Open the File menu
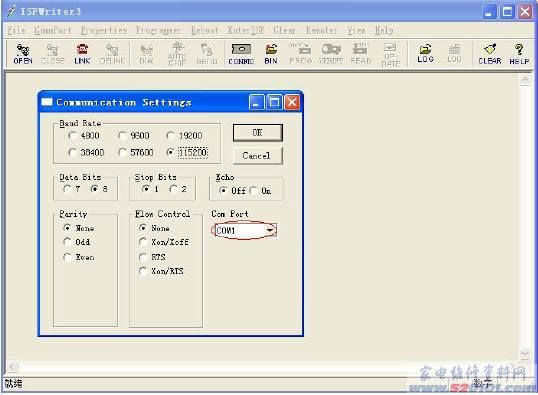 pyautogui.click(x=16, y=30)
